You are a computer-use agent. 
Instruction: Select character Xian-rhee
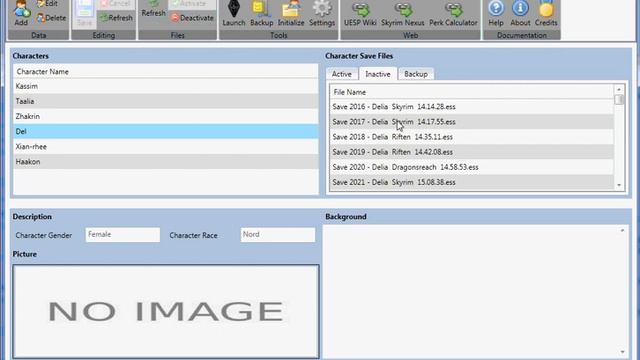click(x=166, y=147)
